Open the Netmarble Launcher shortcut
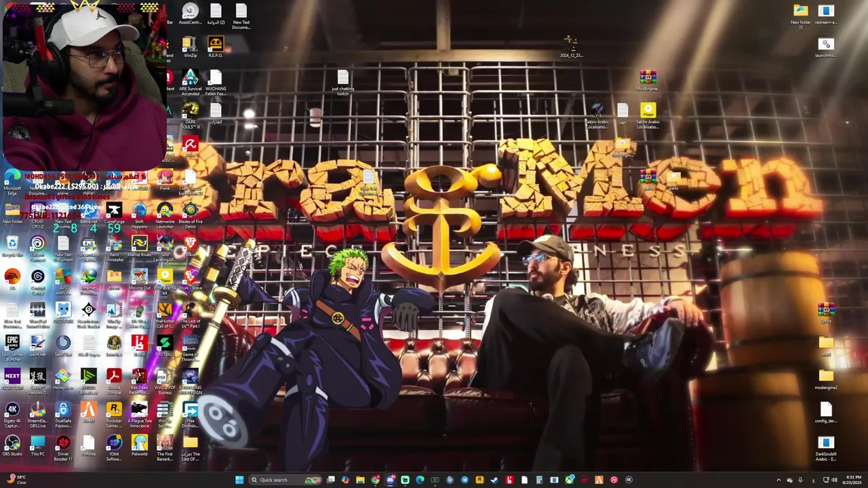Viewport: 868px width, 488px height. point(165,214)
